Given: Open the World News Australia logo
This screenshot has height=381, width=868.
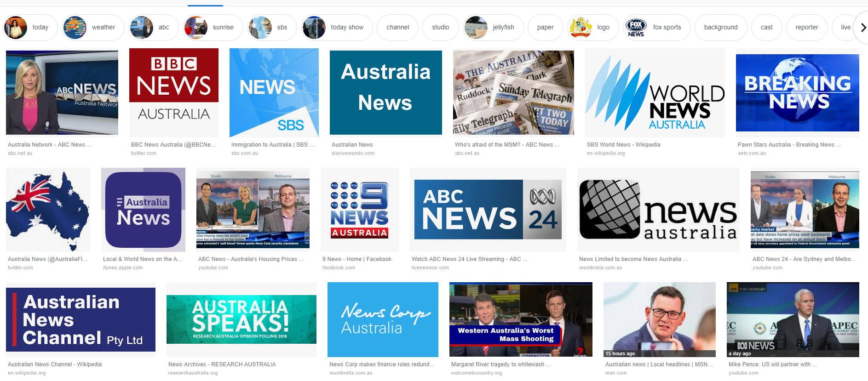Looking at the screenshot, I should tap(655, 93).
